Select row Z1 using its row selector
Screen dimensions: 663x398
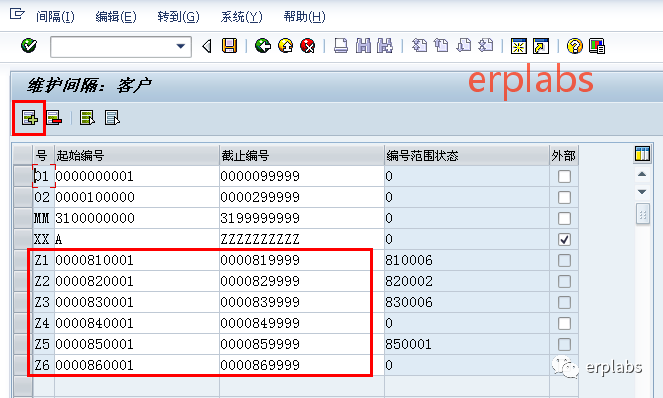[23, 261]
